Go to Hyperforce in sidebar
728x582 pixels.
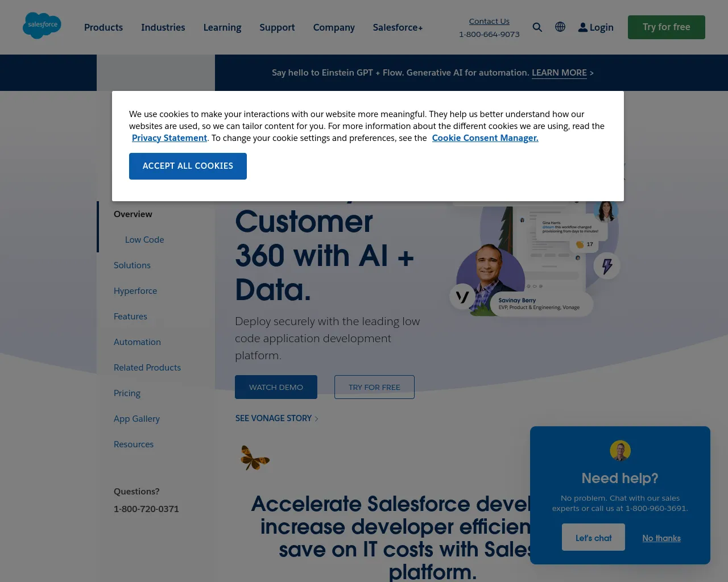(135, 291)
